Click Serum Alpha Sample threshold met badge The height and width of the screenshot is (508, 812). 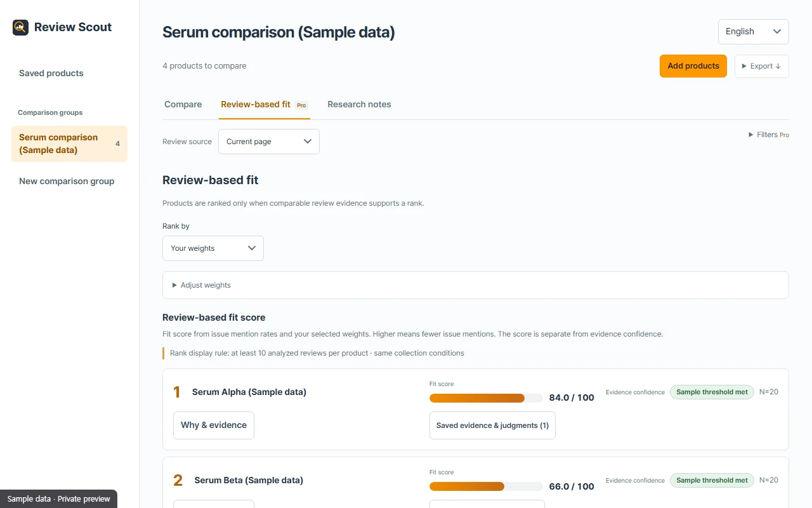pyautogui.click(x=712, y=392)
